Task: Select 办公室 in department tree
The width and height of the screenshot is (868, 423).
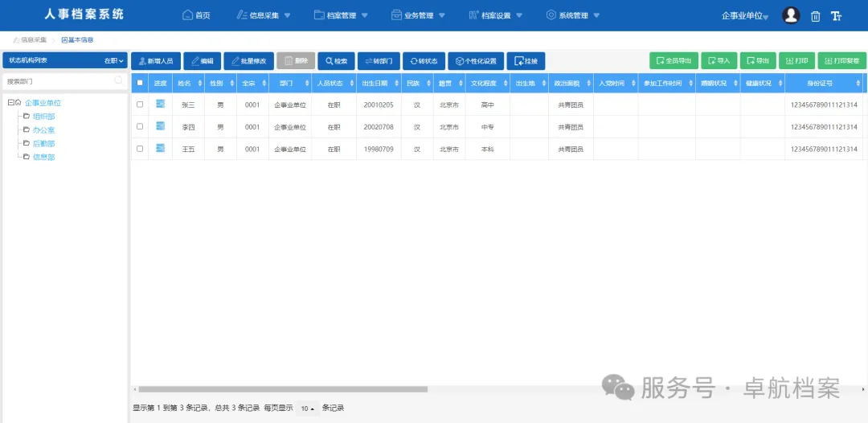Action: click(43, 129)
